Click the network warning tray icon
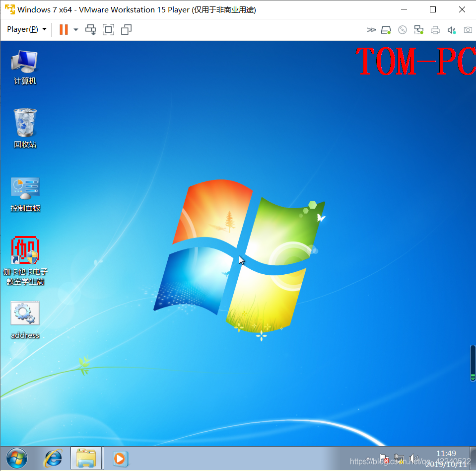 (399, 459)
